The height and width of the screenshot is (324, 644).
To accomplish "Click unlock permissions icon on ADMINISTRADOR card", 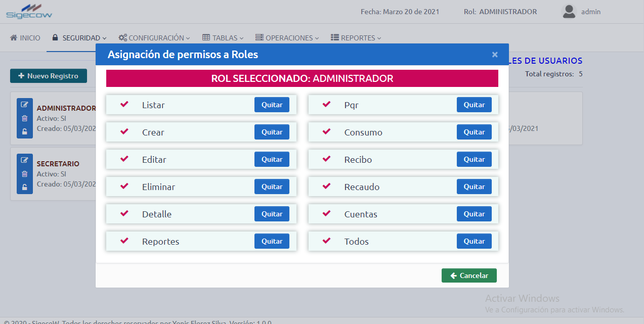I will pos(24,132).
